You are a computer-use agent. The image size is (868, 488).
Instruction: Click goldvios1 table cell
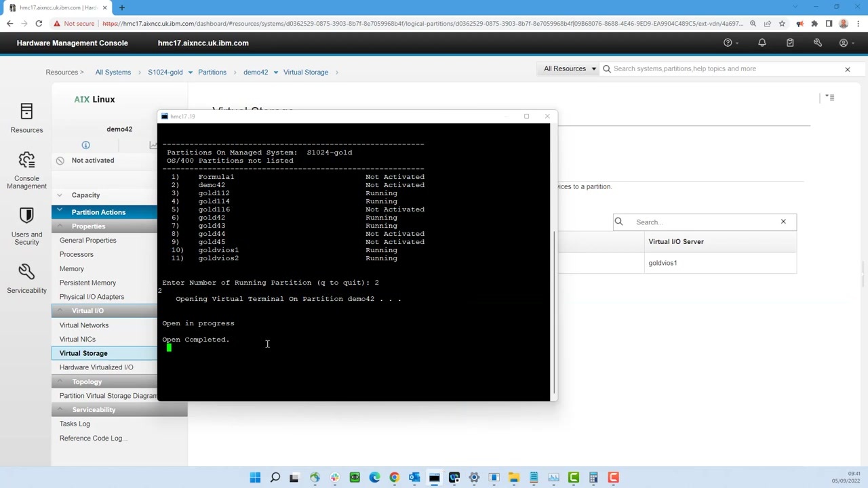[663, 263]
